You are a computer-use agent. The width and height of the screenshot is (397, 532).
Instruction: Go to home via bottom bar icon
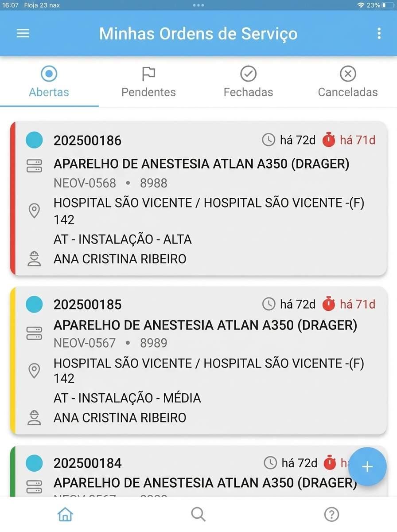pyautogui.click(x=65, y=514)
